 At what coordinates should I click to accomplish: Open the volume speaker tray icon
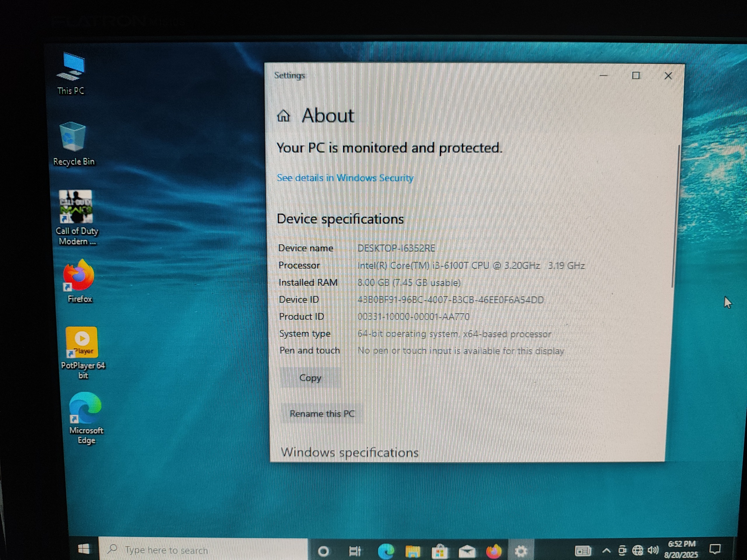653,550
